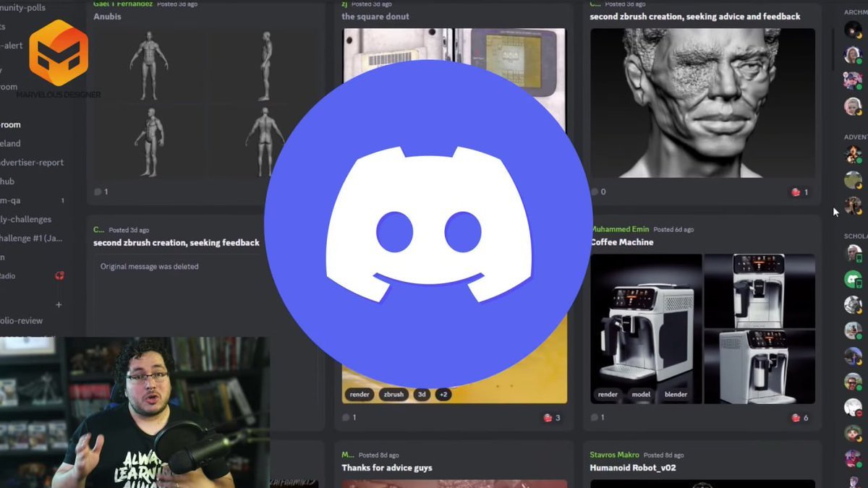Select the green Discord avatar in member list
868x488 pixels.
point(854,279)
